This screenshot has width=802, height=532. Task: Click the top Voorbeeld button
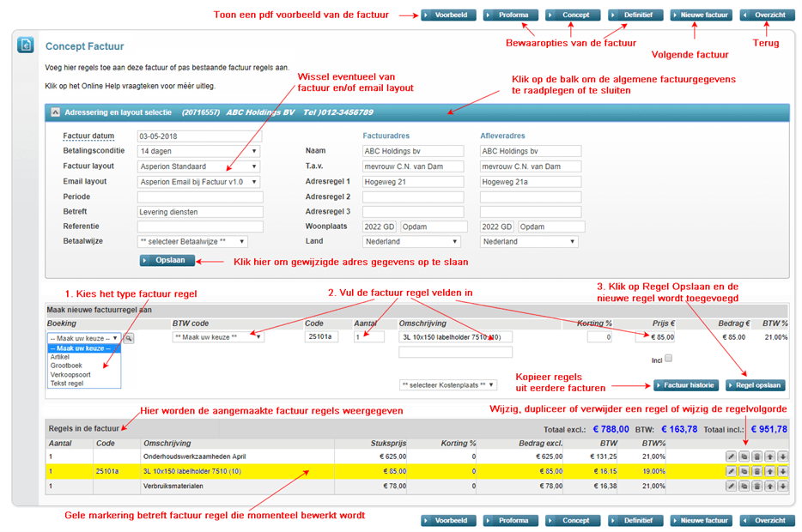448,15
